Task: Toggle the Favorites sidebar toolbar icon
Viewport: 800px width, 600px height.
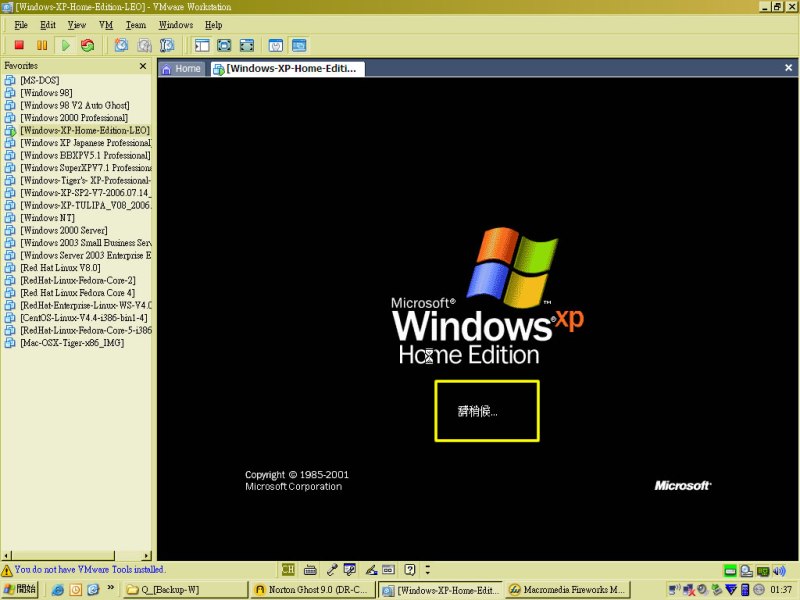Action: 202,45
